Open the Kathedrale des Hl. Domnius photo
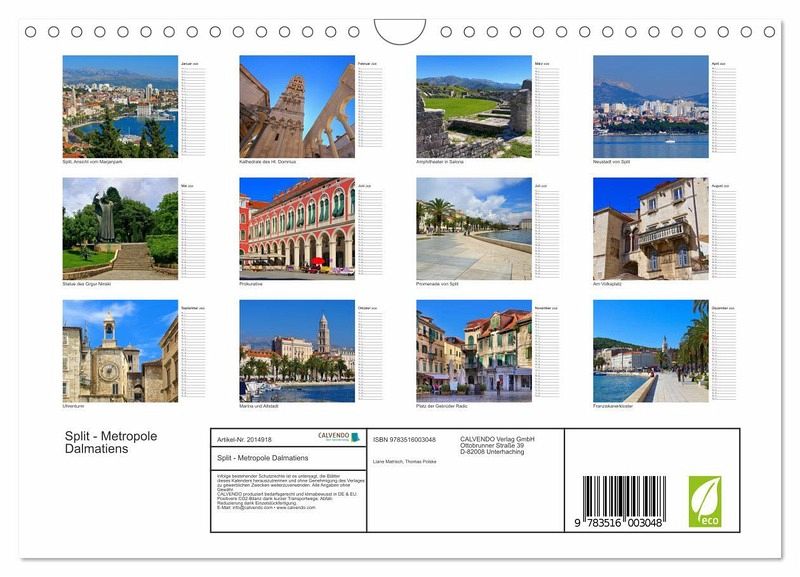 pos(296,106)
